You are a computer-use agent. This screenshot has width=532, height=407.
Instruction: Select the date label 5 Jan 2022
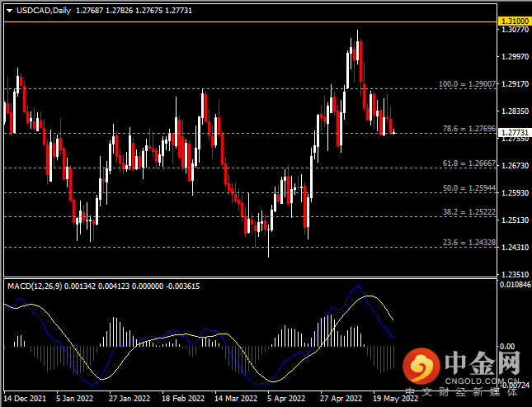(74, 398)
